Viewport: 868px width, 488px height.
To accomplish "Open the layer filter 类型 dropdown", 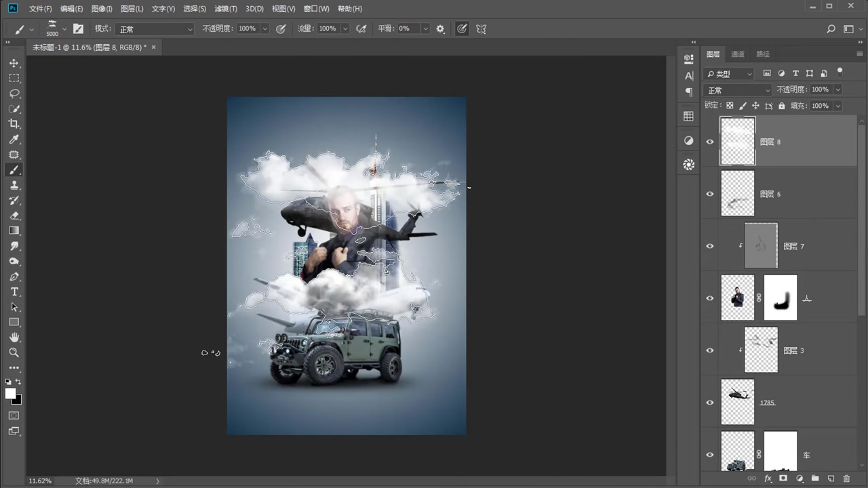I will click(x=730, y=74).
